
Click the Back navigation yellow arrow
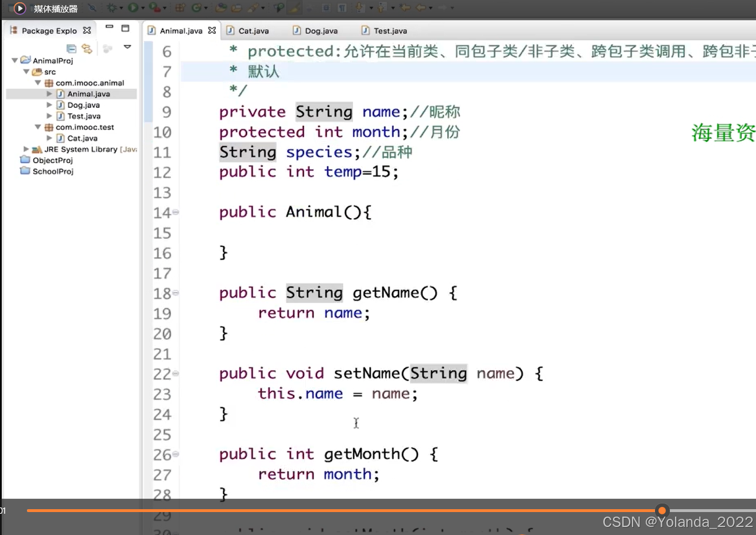point(421,8)
